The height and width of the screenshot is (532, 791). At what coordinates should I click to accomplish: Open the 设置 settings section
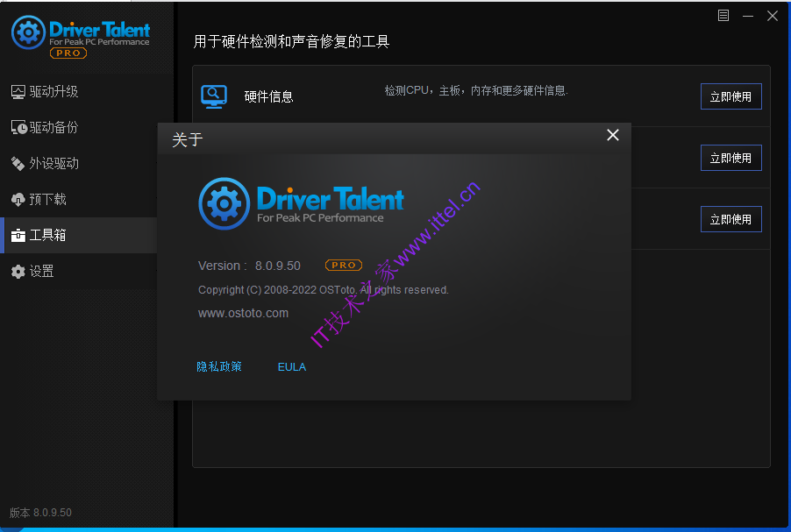(x=87, y=272)
